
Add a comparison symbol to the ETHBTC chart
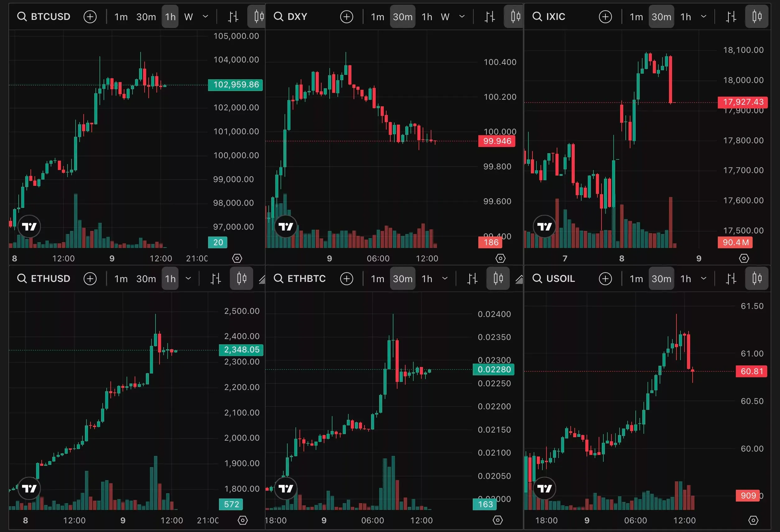click(x=347, y=278)
